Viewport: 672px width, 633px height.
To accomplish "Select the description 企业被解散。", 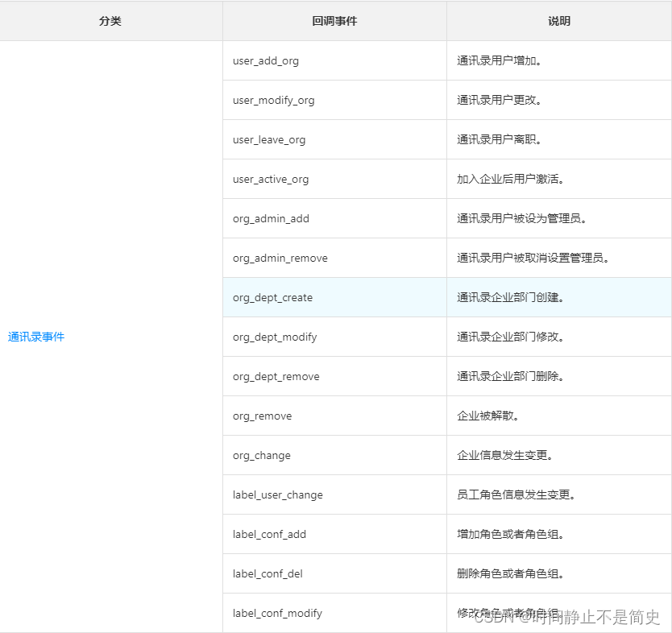I will click(488, 416).
